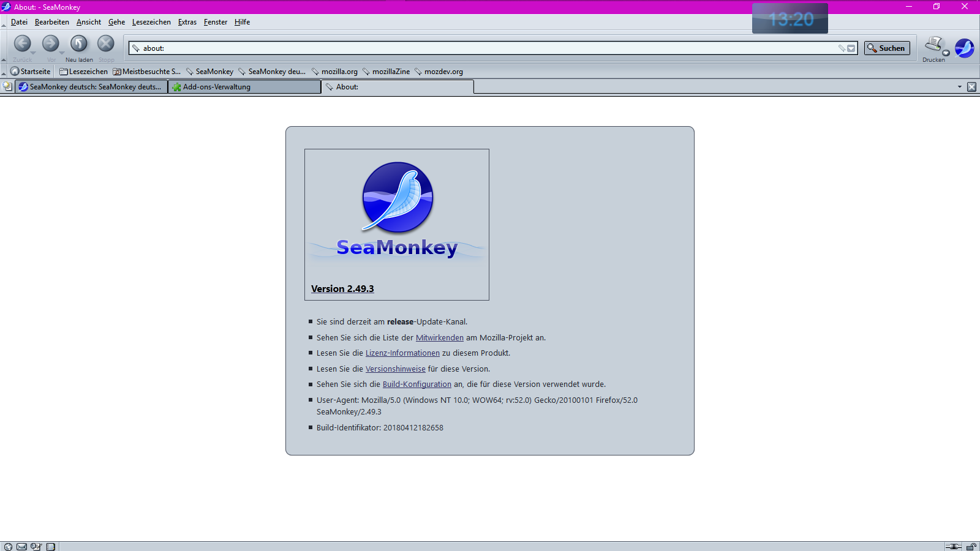Click the User-Agent text line
This screenshot has width=980, height=551.
coord(477,406)
